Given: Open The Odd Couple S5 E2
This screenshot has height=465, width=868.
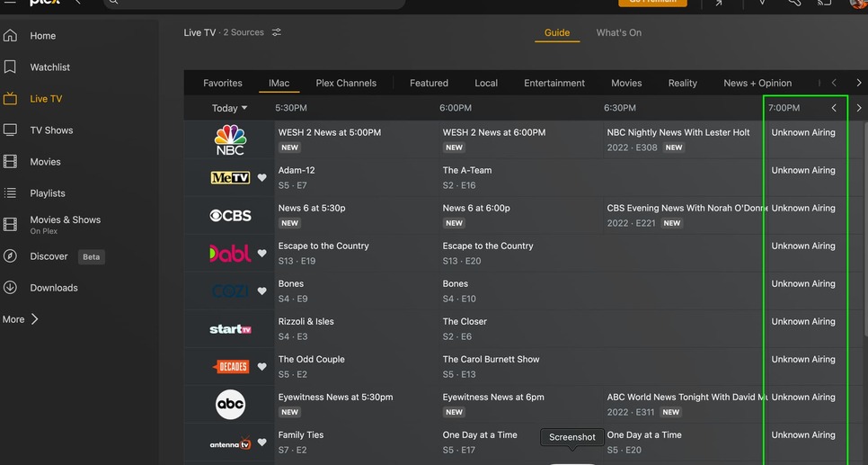Looking at the screenshot, I should click(357, 366).
